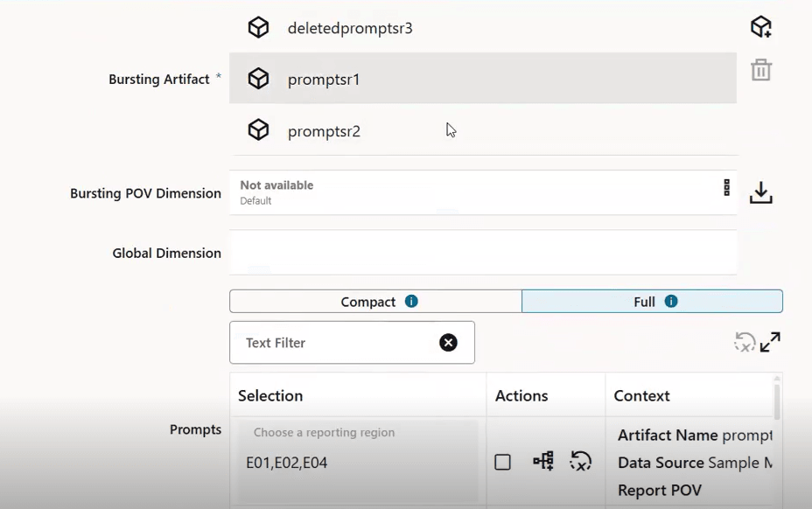Delete the selected artifact with trash icon
This screenshot has width=812, height=509.
click(760, 70)
